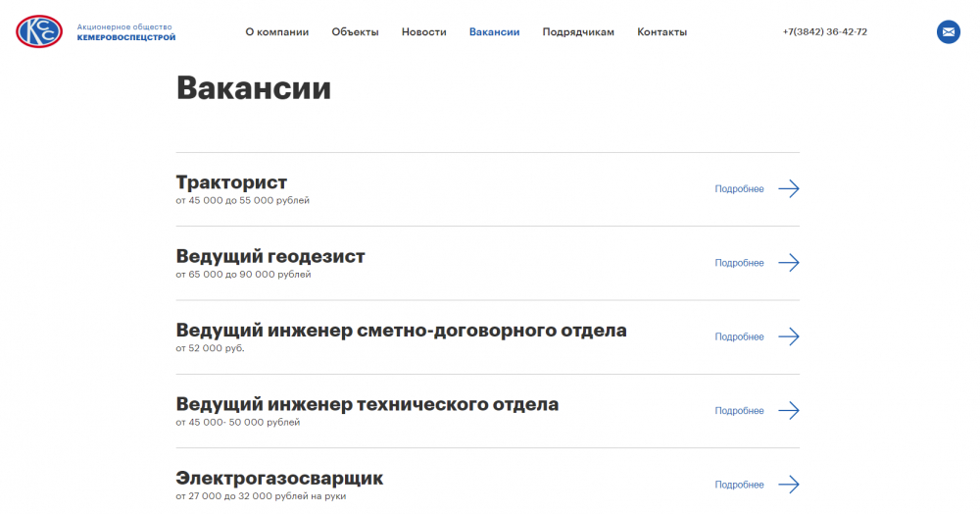Viewport: 980px width, 514px height.
Task: Go to Контакты in navigation
Action: (x=661, y=32)
